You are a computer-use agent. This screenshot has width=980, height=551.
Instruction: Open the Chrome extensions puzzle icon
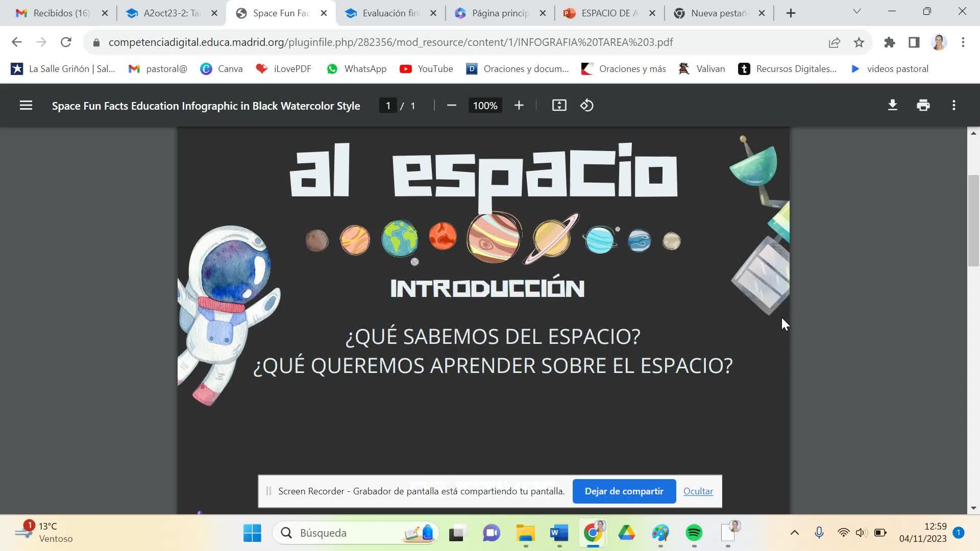(x=890, y=42)
